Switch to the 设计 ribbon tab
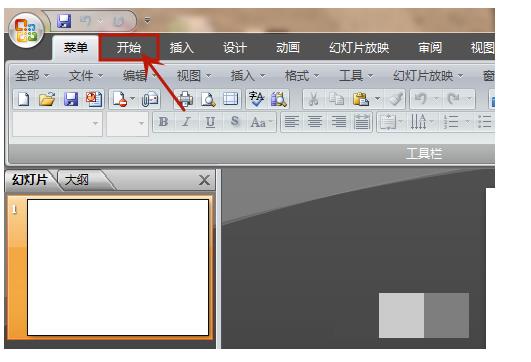The image size is (531, 362). 235,48
